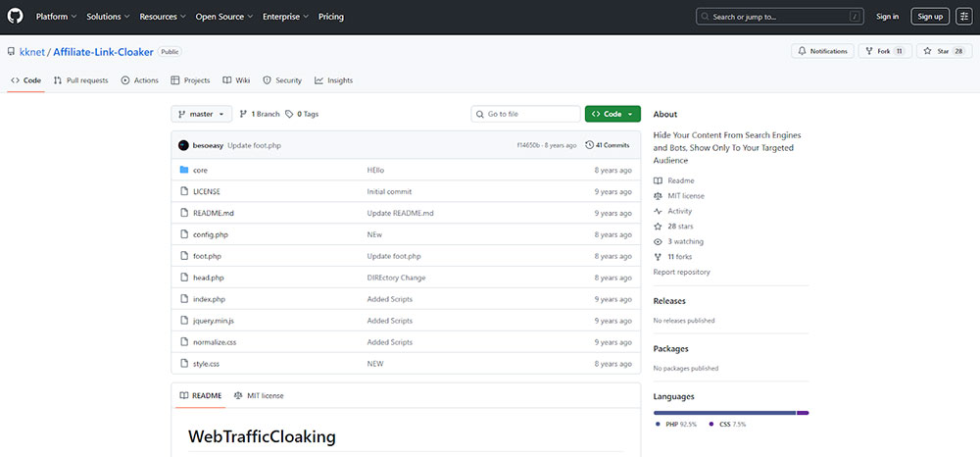Click the tag icon next to 0 Tags
Viewport: 980px width, 457px height.
tap(289, 114)
